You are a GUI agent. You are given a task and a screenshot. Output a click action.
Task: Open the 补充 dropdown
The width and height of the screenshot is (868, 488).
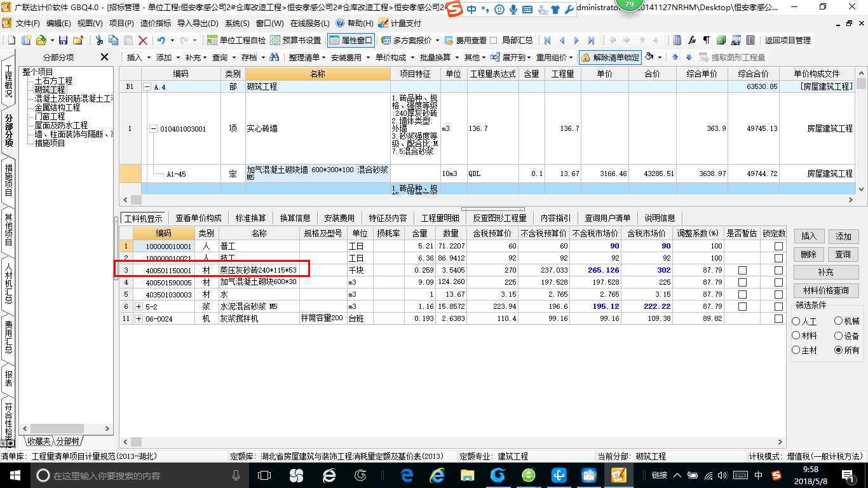point(196,57)
